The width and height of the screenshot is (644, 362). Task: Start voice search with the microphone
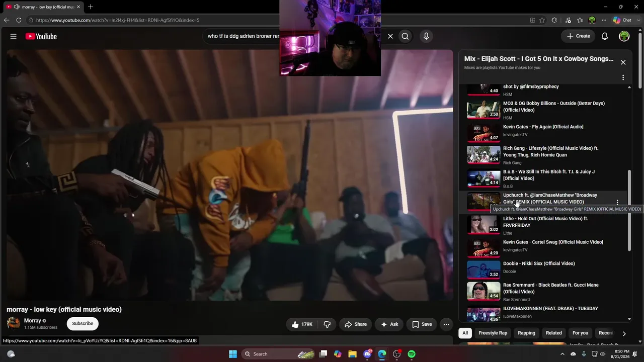(426, 36)
